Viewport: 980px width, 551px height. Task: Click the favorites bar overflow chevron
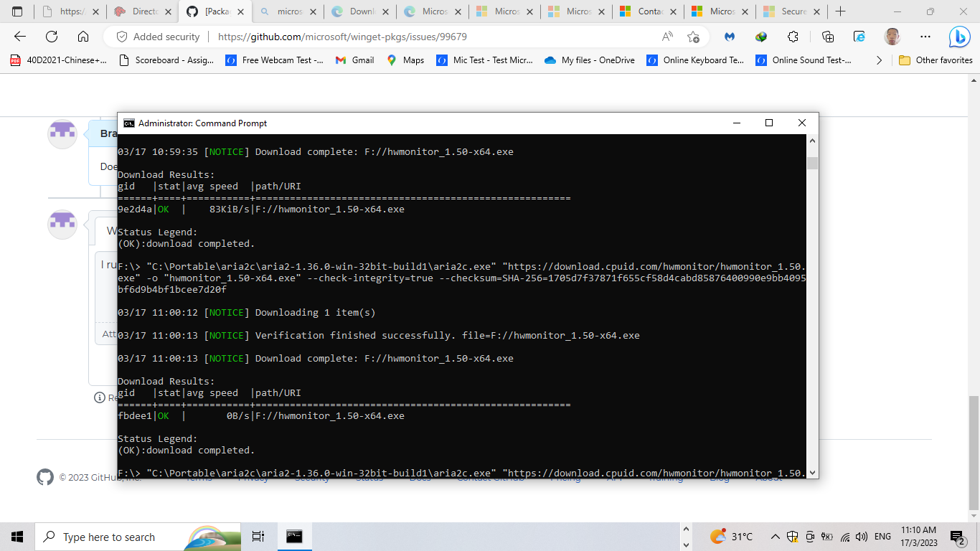(879, 60)
